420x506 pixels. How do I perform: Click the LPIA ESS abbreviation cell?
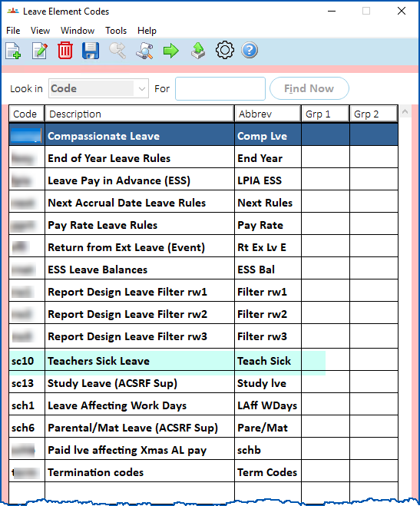pyautogui.click(x=268, y=180)
